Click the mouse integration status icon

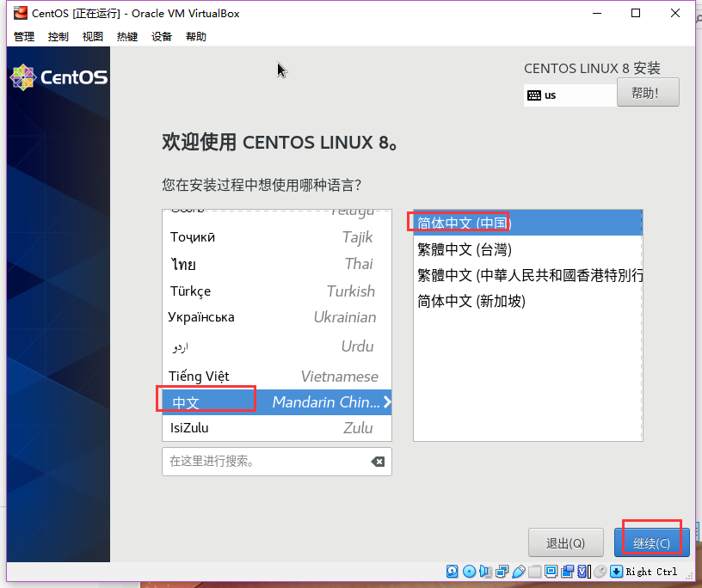pos(600,572)
